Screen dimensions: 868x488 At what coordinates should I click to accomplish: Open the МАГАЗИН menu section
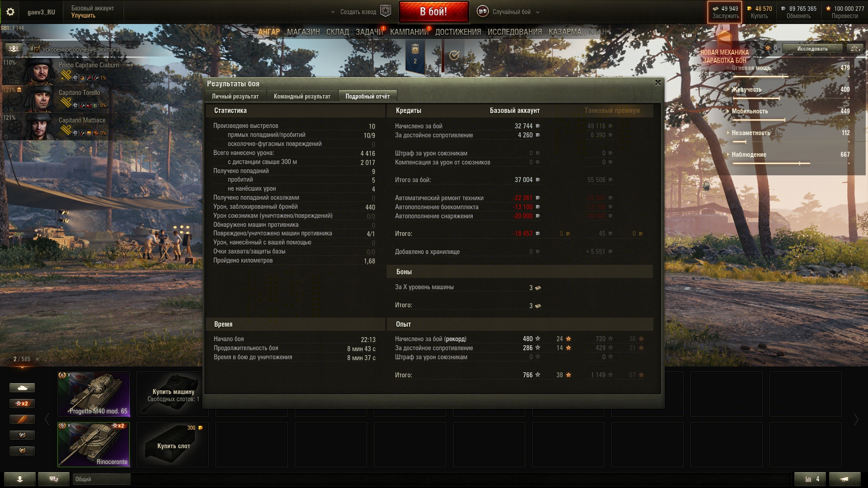(303, 32)
